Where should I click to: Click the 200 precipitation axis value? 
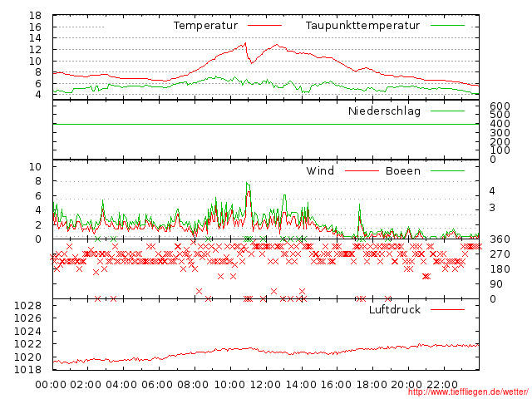tap(500, 142)
